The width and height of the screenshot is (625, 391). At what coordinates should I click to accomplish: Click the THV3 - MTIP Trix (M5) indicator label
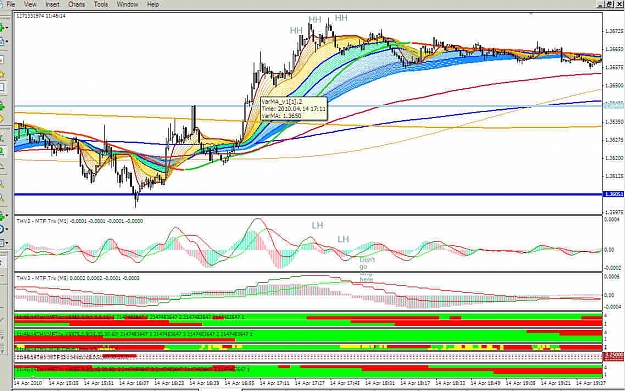[78, 278]
